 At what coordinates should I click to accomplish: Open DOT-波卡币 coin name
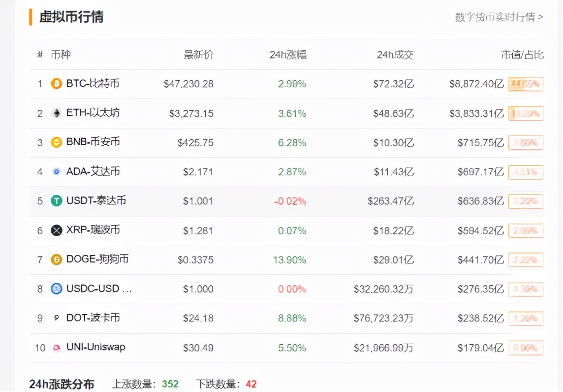(x=93, y=318)
